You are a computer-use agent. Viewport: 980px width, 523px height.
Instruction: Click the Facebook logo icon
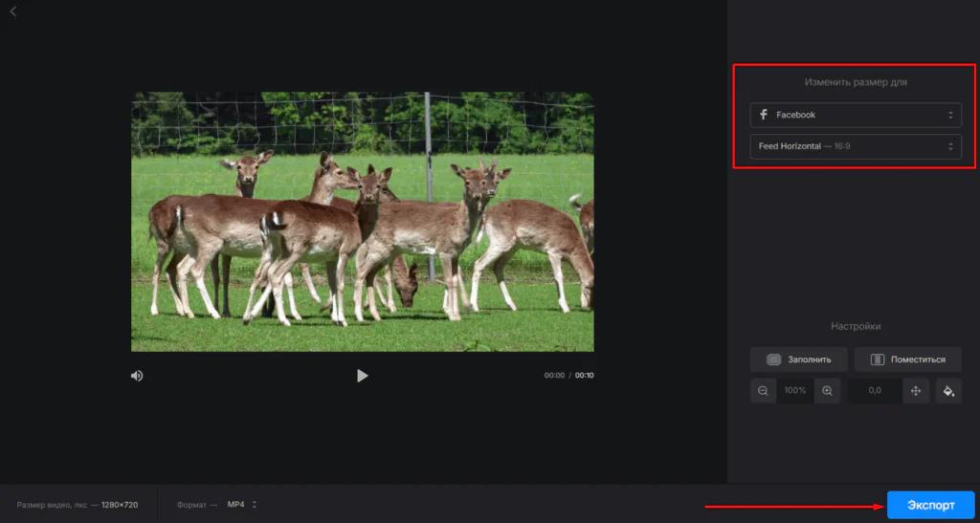click(x=764, y=115)
